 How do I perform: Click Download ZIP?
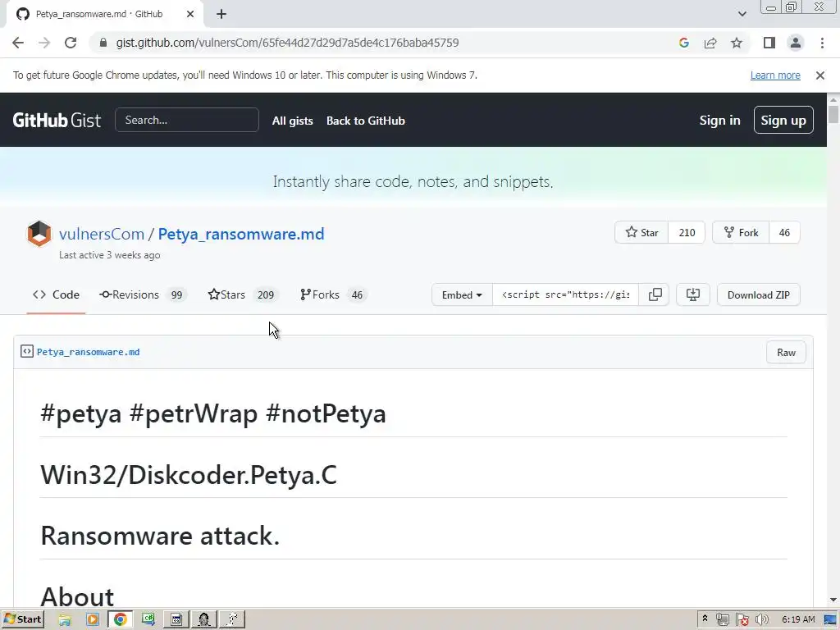pyautogui.click(x=758, y=294)
